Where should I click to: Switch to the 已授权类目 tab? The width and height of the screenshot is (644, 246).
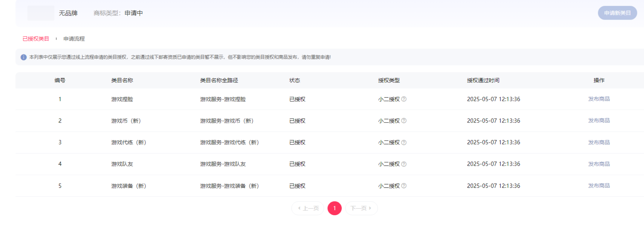(x=36, y=39)
